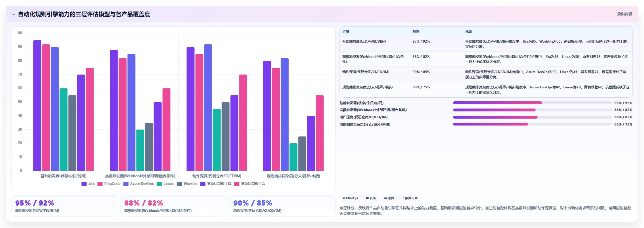The width and height of the screenshot is (644, 228).
Task: Click the description mentioning Linear为20
Action: [547, 90]
